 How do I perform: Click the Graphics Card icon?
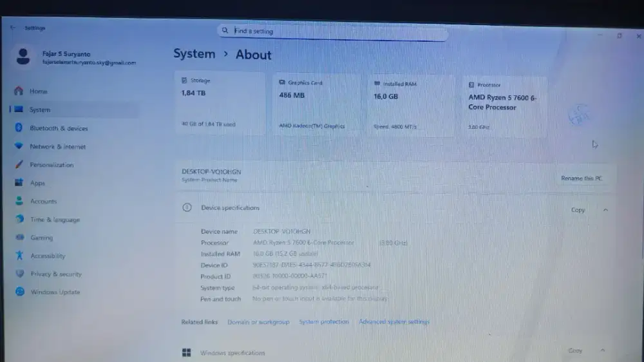point(282,82)
